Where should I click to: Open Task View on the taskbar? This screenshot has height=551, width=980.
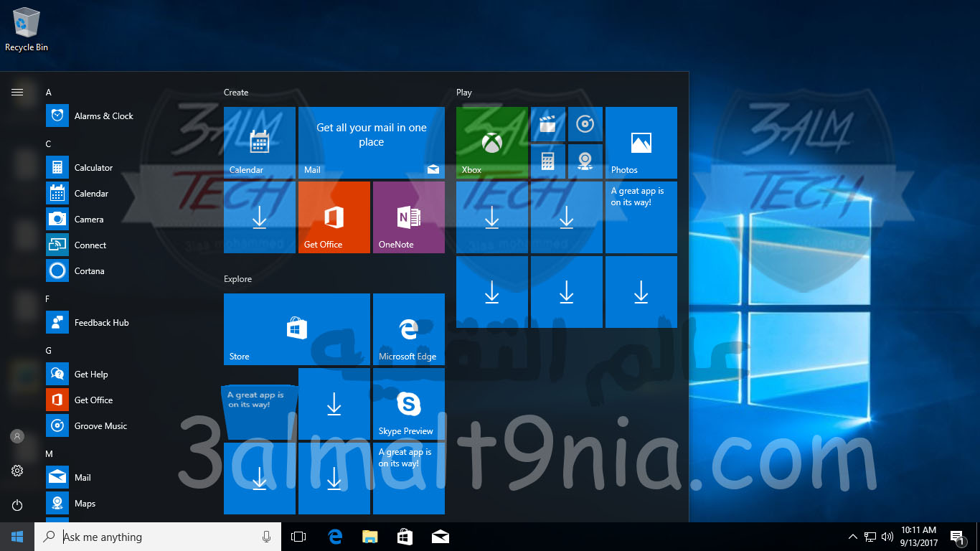(x=298, y=537)
